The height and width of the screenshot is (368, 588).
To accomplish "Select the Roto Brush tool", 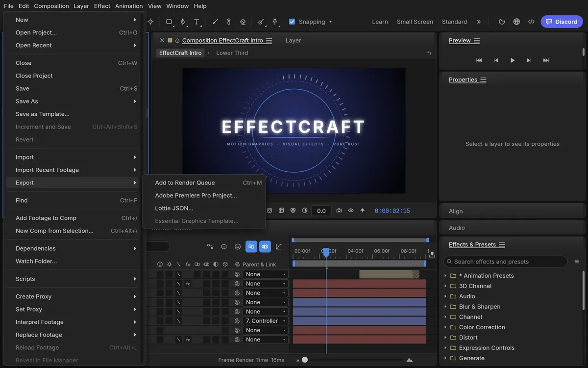I will [x=261, y=22].
